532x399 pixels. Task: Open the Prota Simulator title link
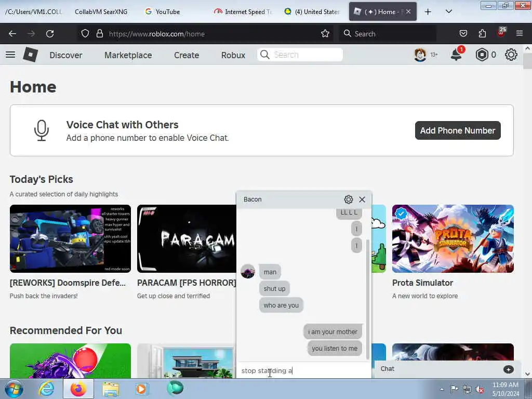[x=422, y=283]
